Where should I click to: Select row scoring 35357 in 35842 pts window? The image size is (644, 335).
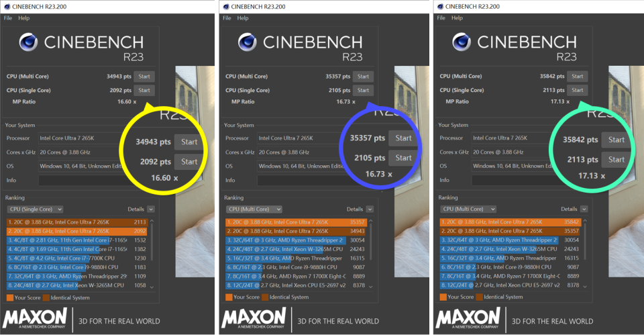(510, 231)
